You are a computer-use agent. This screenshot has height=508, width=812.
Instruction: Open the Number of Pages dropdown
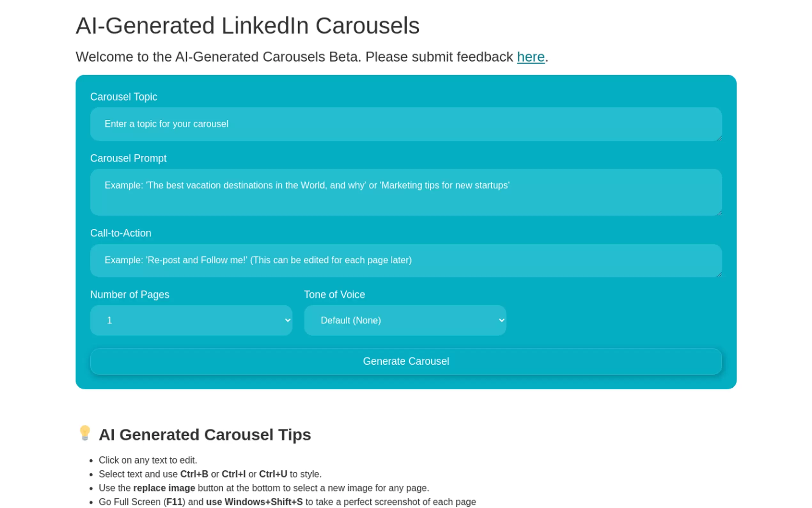point(191,320)
